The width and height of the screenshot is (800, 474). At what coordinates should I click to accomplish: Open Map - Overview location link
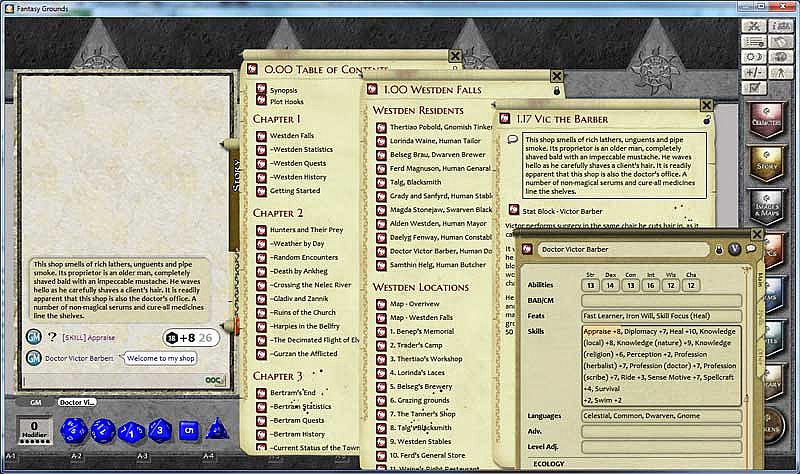tap(414, 304)
